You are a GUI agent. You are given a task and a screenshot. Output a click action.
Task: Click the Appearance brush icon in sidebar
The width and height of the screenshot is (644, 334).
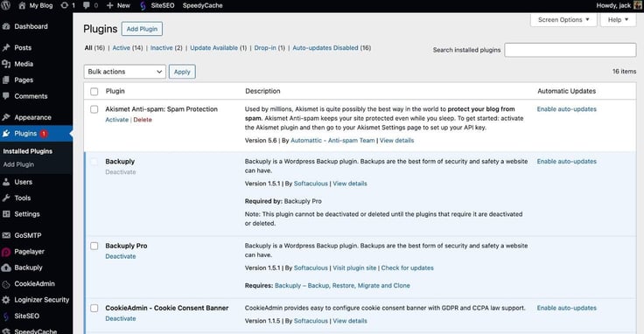click(x=6, y=117)
